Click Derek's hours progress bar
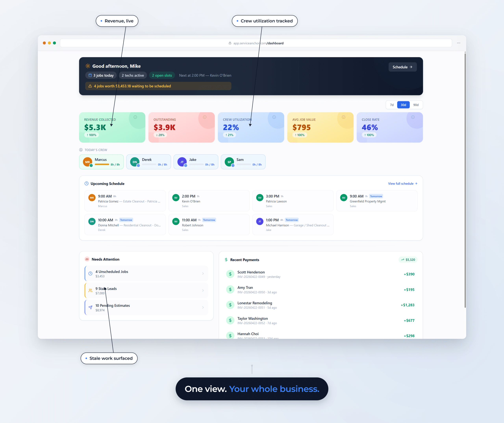This screenshot has height=423, width=504. click(x=149, y=164)
